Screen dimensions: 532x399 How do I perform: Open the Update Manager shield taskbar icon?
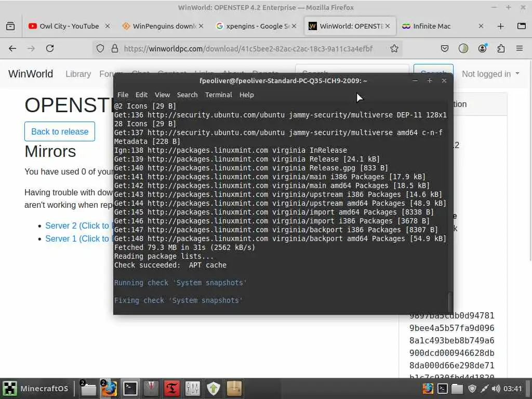214,389
